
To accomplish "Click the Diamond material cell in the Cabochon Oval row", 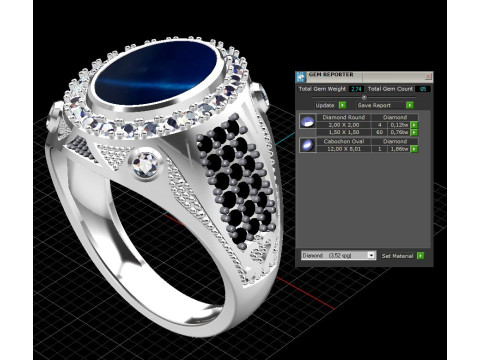I will [x=395, y=141].
